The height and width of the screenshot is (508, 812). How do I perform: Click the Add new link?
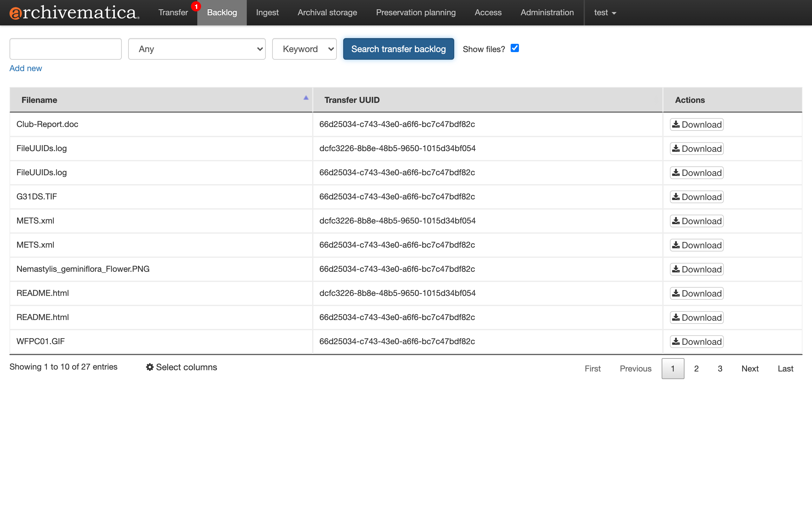pyautogui.click(x=25, y=68)
